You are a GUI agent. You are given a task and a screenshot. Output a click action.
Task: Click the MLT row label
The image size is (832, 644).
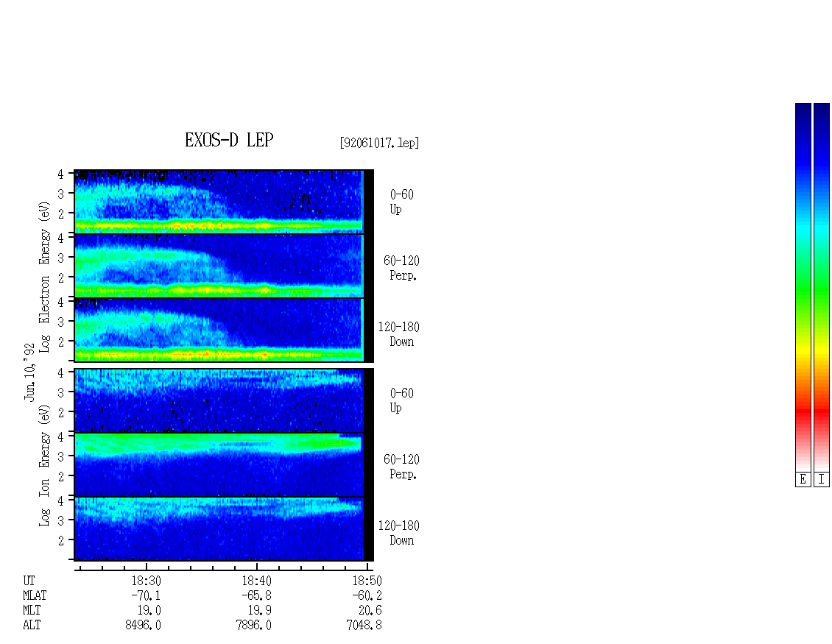point(32,611)
